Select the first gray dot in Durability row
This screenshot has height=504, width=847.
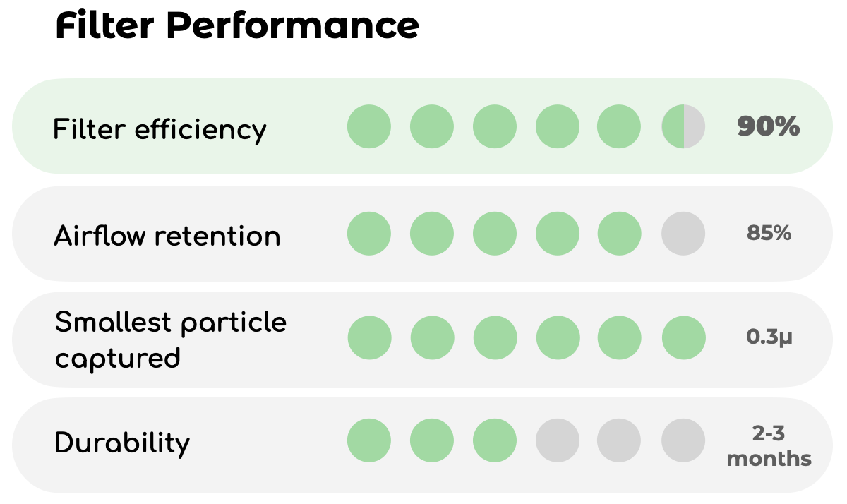click(558, 440)
